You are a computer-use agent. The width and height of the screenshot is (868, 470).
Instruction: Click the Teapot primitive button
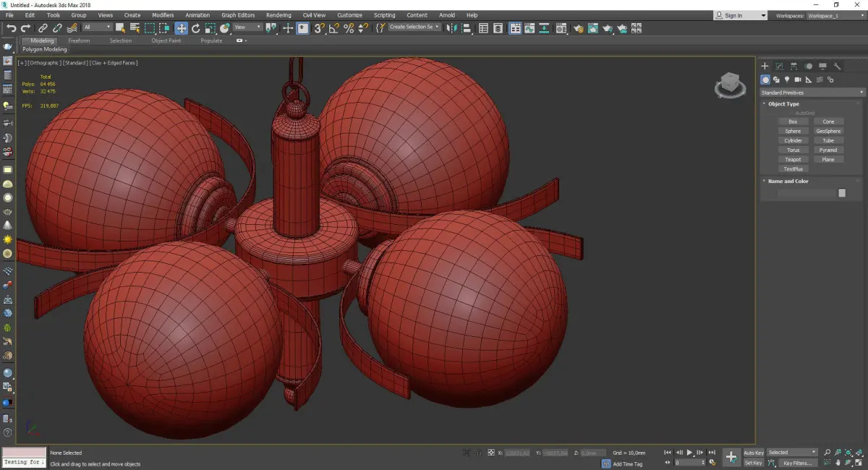point(793,159)
